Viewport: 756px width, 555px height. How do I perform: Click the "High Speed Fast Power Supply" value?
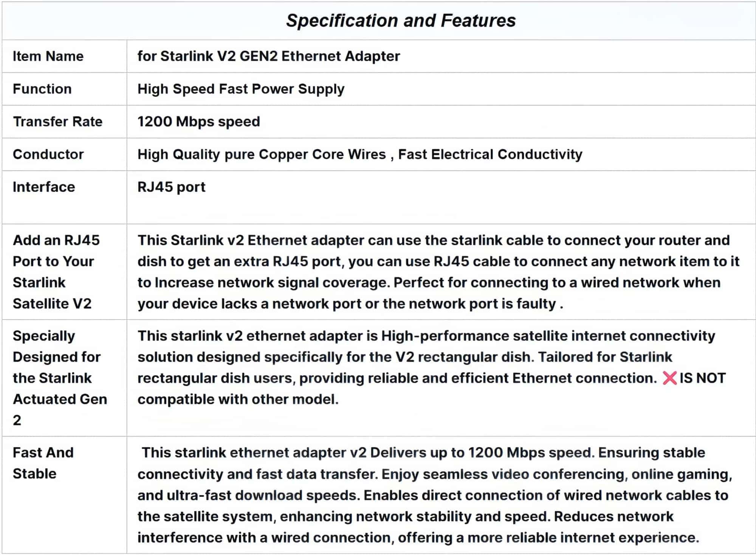[241, 89]
